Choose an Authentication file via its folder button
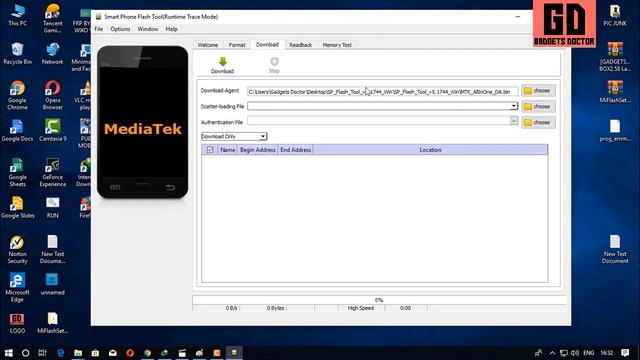640x360 pixels. click(x=538, y=122)
